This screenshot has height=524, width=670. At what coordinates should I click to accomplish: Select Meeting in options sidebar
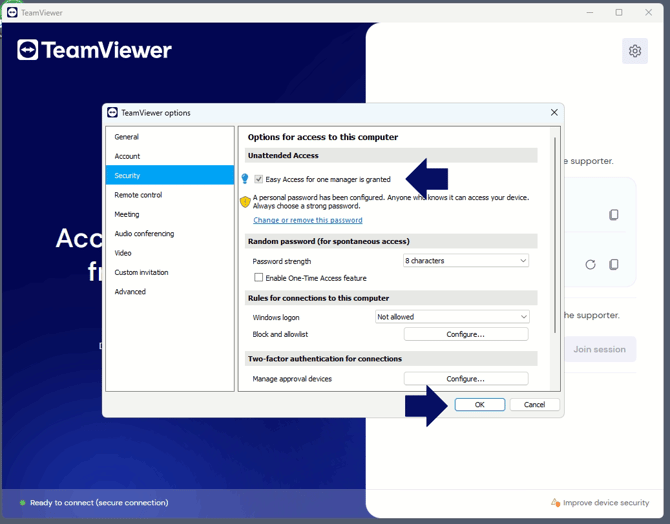coord(170,214)
